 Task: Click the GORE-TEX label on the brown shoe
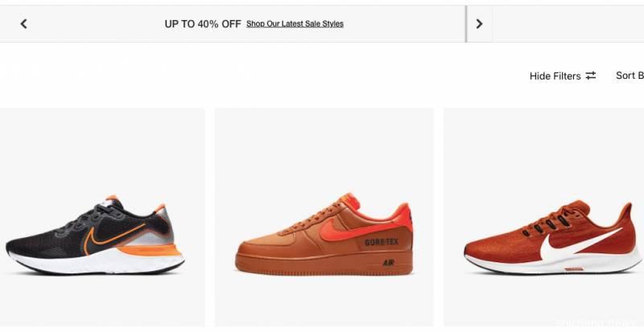coord(382,242)
